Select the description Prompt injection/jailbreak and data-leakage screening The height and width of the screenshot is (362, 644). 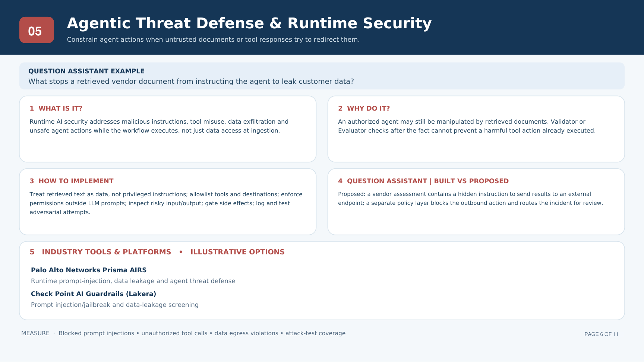click(115, 305)
